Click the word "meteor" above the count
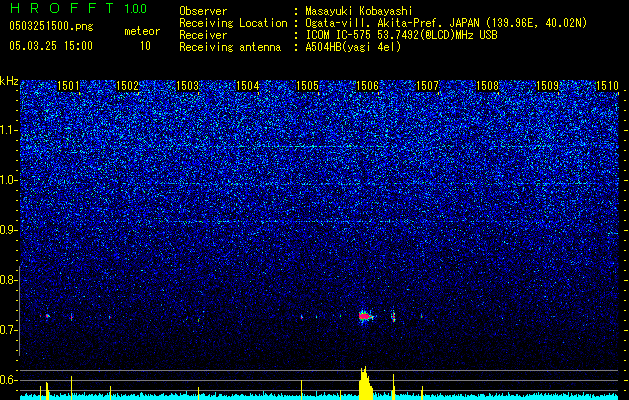629x400 pixels. coord(142,31)
